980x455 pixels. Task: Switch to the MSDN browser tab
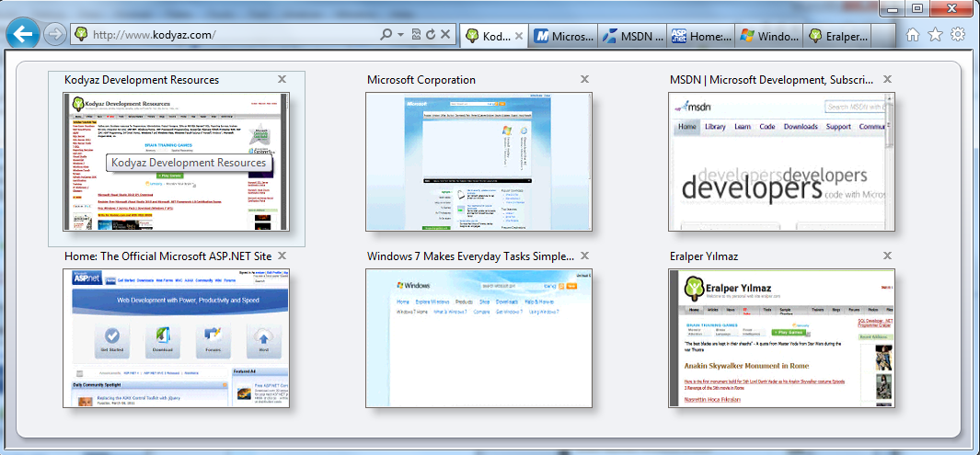click(x=632, y=36)
